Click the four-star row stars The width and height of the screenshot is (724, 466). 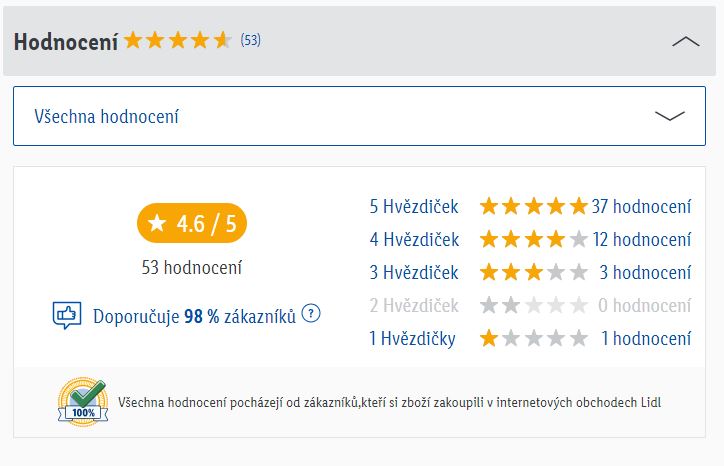(x=533, y=240)
